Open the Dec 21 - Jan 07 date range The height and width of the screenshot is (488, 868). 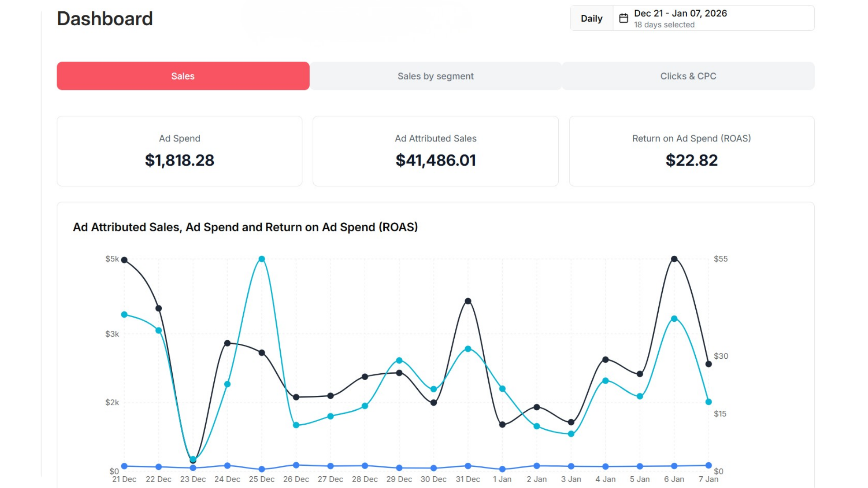(x=680, y=14)
